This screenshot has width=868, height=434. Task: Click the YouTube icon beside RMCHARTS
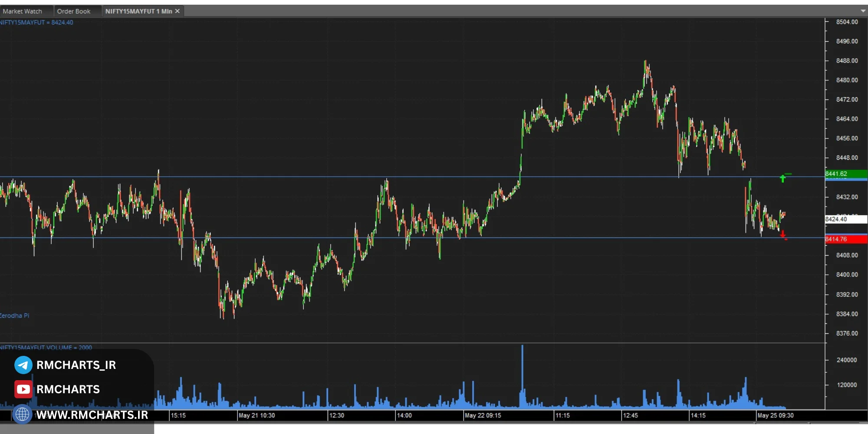coord(23,389)
